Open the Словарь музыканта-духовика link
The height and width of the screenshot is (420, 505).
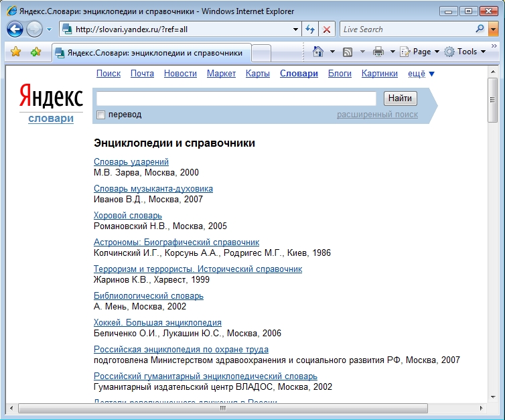pos(153,188)
